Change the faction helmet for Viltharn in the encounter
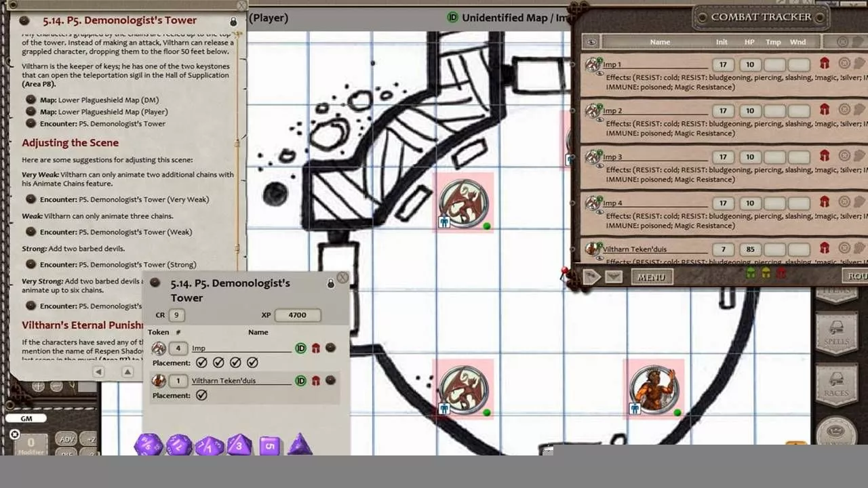Viewport: 868px width, 488px height. click(315, 381)
